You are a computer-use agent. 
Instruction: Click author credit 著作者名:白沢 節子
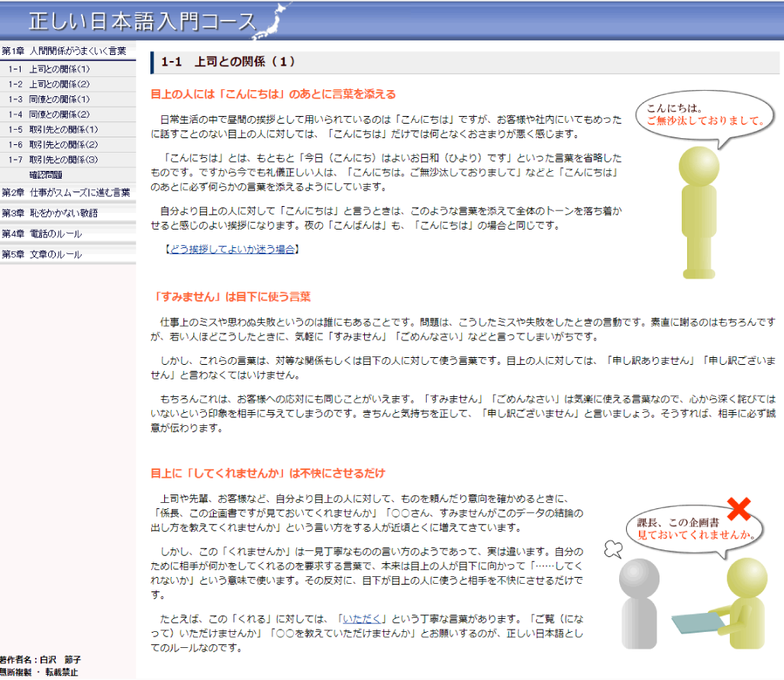point(40,659)
